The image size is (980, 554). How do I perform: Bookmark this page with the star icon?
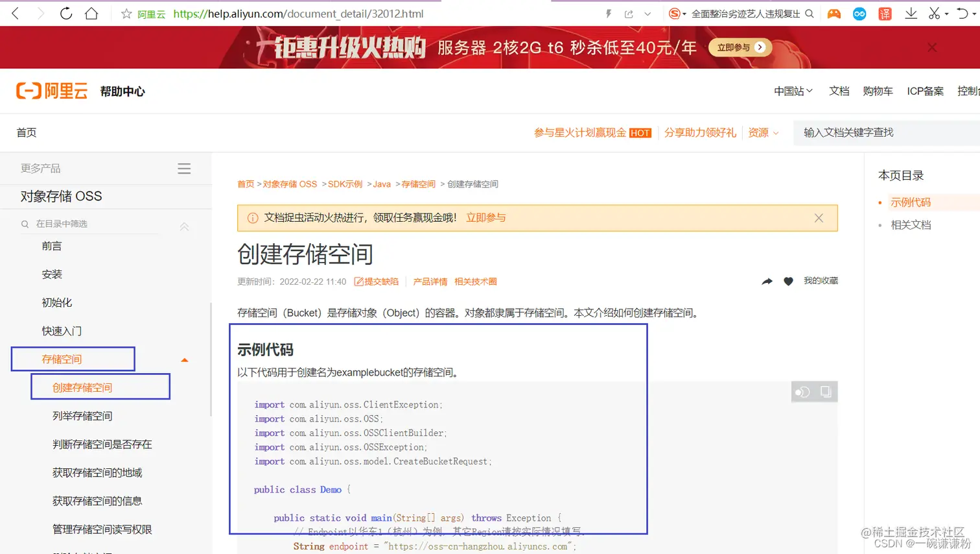click(x=126, y=14)
